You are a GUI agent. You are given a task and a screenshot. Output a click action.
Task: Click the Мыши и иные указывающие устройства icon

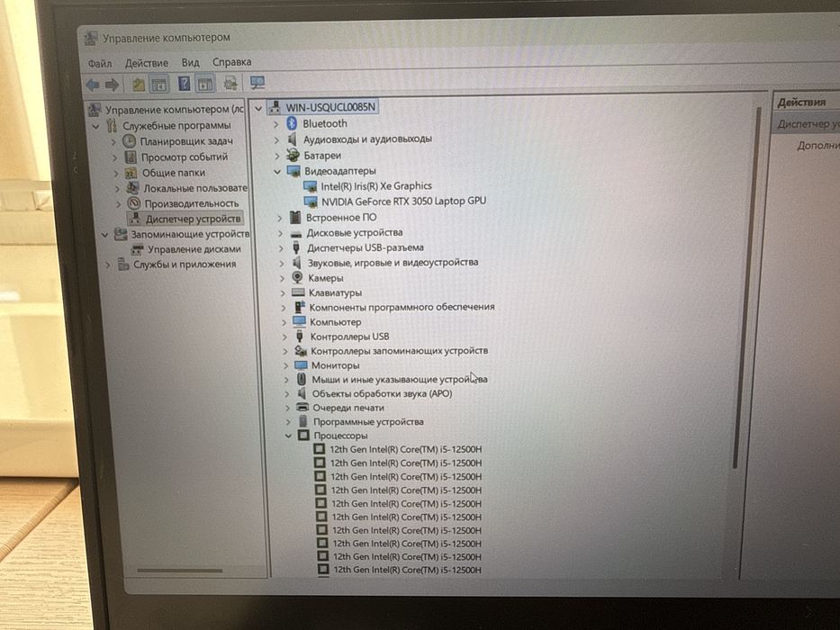[x=302, y=379]
